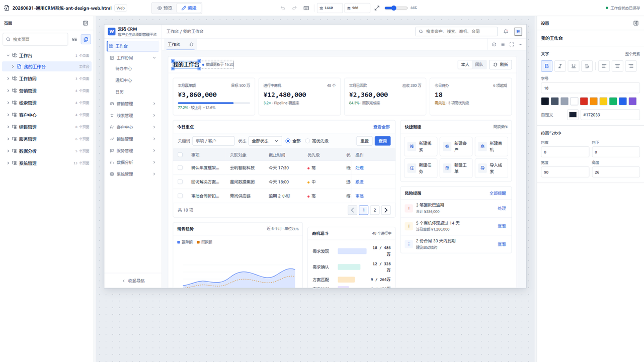
Task: Open the 全部状态 status dropdown
Action: pyautogui.click(x=265, y=141)
